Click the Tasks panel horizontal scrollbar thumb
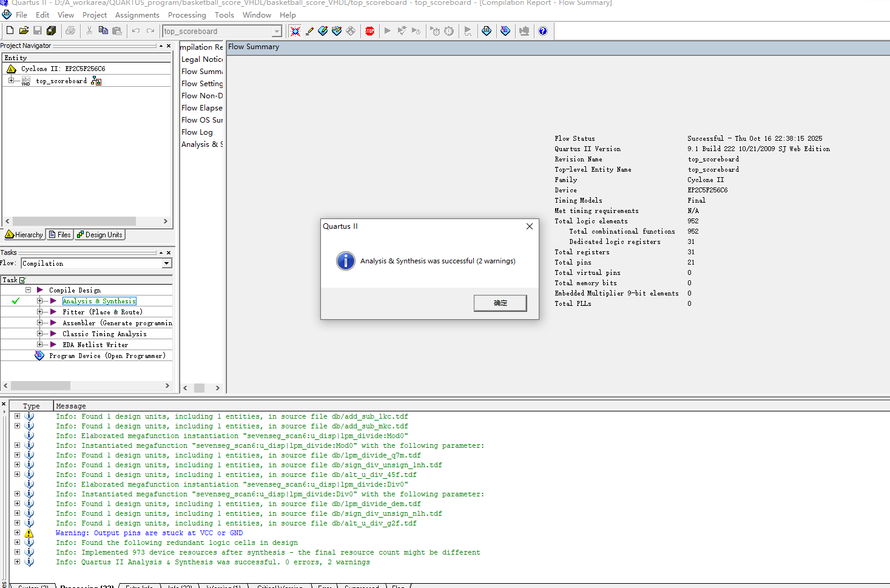Viewport: 890px width, 588px height. pos(41,386)
